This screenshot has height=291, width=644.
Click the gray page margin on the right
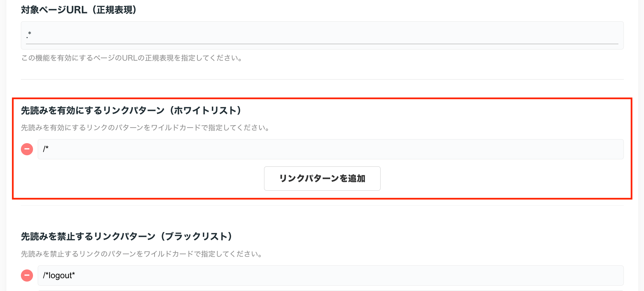click(x=641, y=145)
